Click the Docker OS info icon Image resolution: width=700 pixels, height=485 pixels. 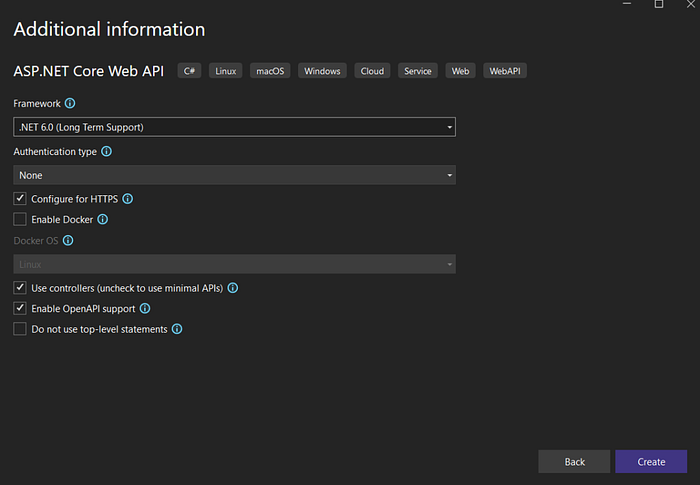(68, 240)
